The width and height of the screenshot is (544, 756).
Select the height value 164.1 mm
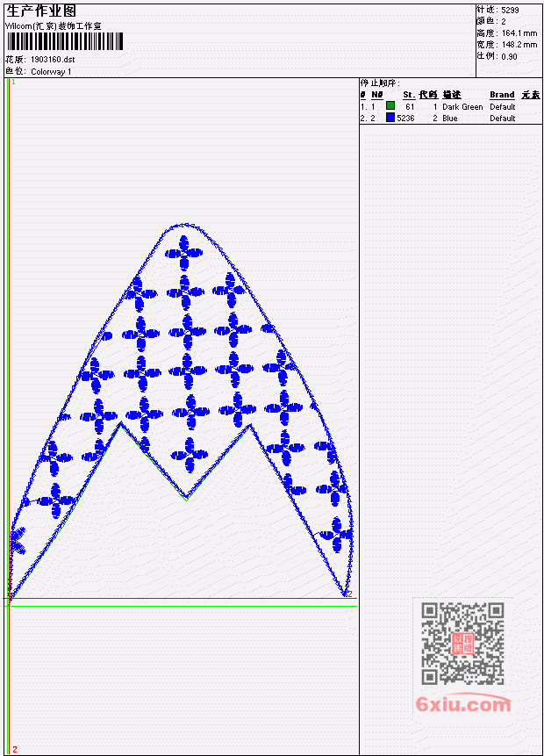[x=519, y=33]
